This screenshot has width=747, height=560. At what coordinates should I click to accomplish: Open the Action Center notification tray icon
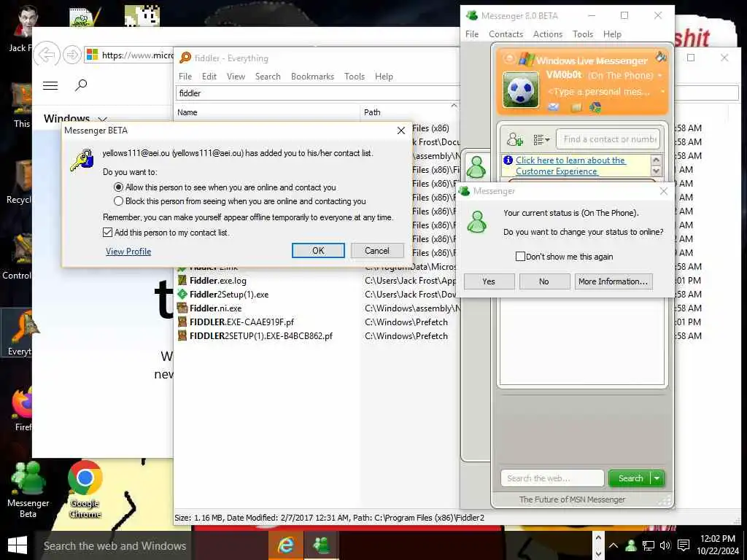(x=684, y=545)
